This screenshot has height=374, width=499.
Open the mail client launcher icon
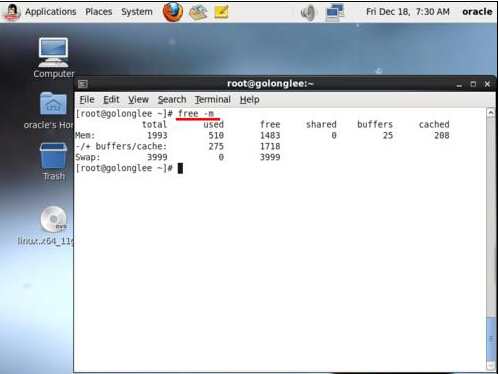[x=198, y=12]
